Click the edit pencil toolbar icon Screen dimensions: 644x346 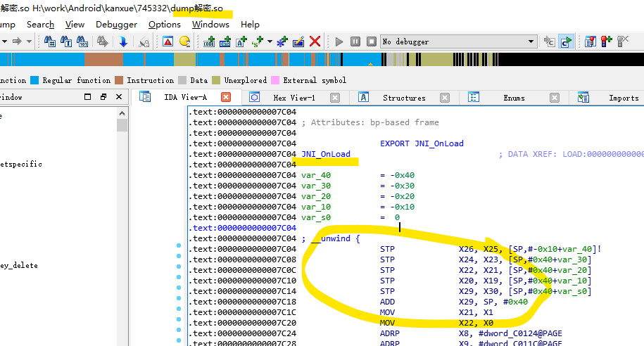(298, 41)
